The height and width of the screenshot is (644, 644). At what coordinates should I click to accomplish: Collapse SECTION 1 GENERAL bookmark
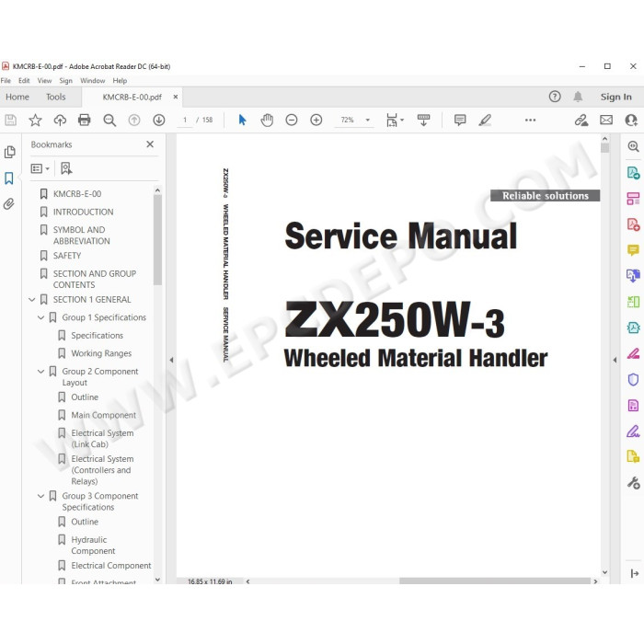pos(31,300)
